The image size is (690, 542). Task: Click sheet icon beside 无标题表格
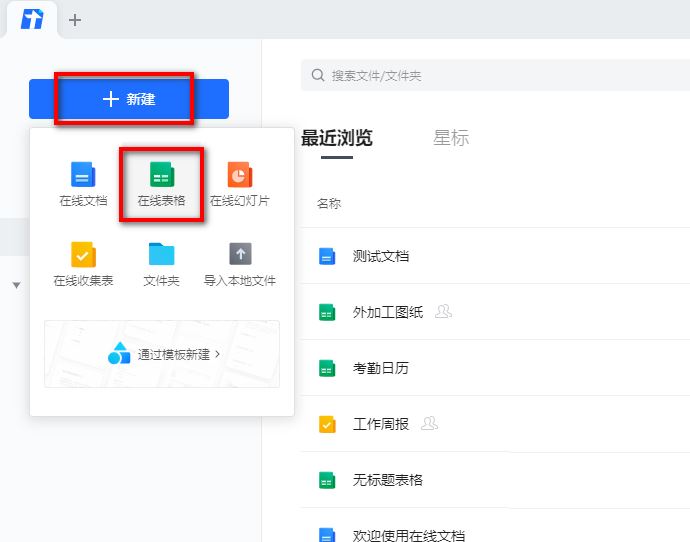coord(327,480)
